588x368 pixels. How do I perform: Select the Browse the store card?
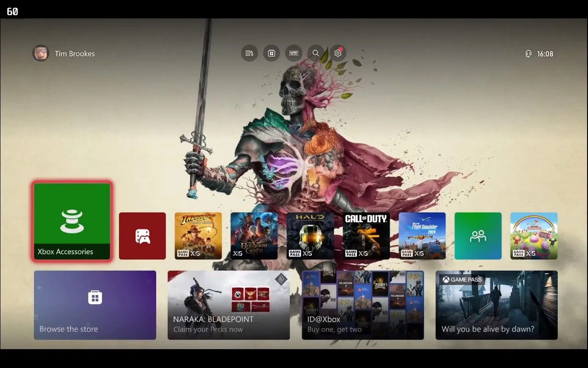click(x=95, y=305)
